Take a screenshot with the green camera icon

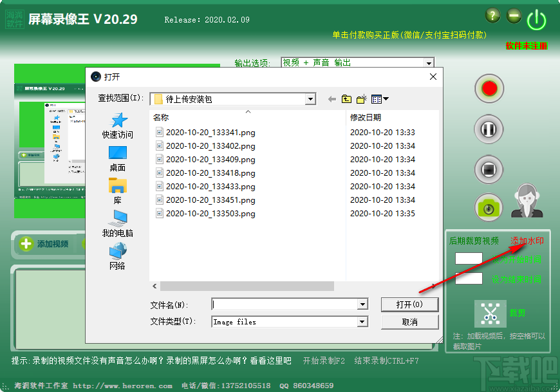[488, 208]
